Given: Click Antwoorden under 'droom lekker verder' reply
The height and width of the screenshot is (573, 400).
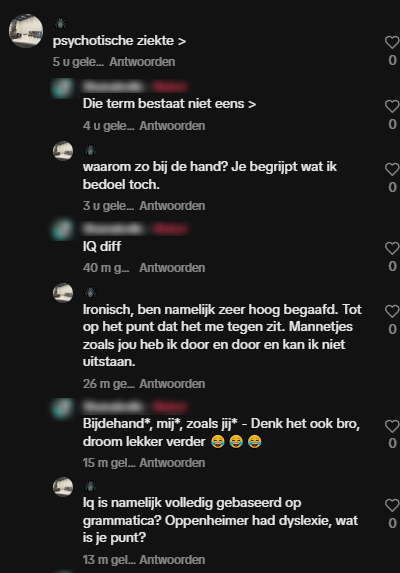Looking at the screenshot, I should pyautogui.click(x=172, y=463).
